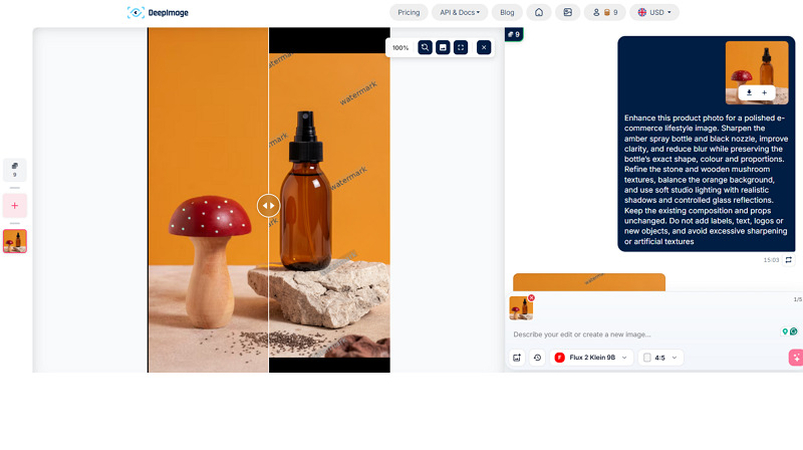Open the USD currency dropdown
The width and height of the screenshot is (803, 450).
(654, 12)
